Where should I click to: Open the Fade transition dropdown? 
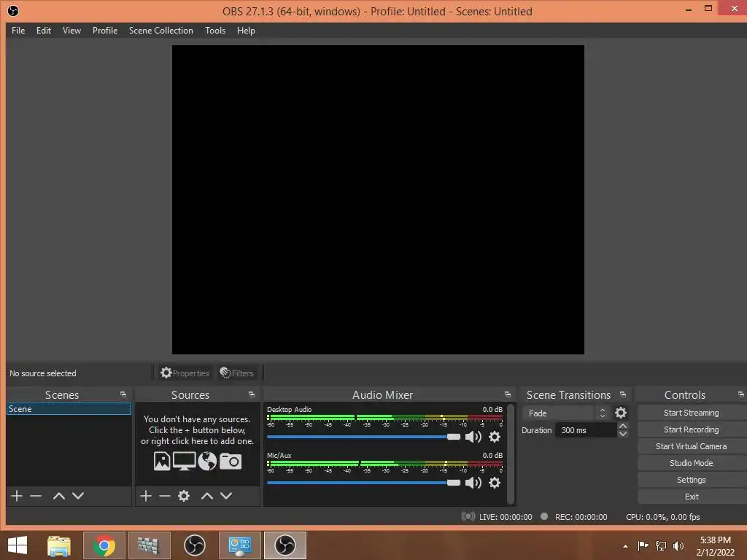(566, 413)
